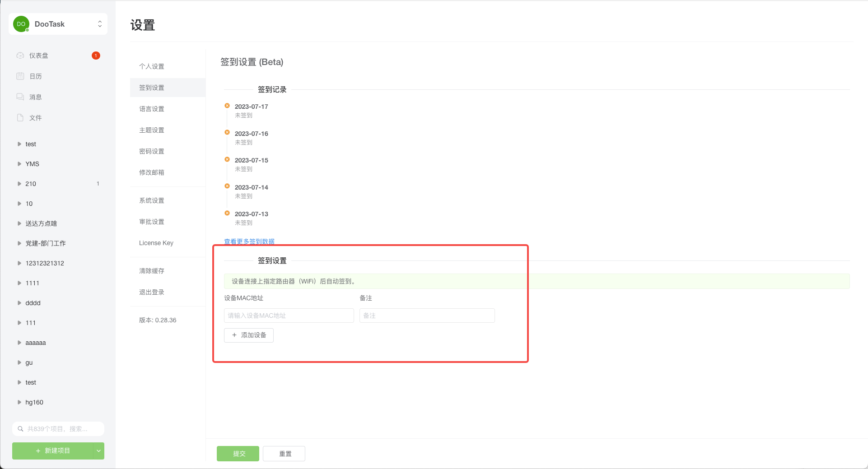The width and height of the screenshot is (868, 469).
Task: Click the search magnifier icon
Action: point(20,429)
